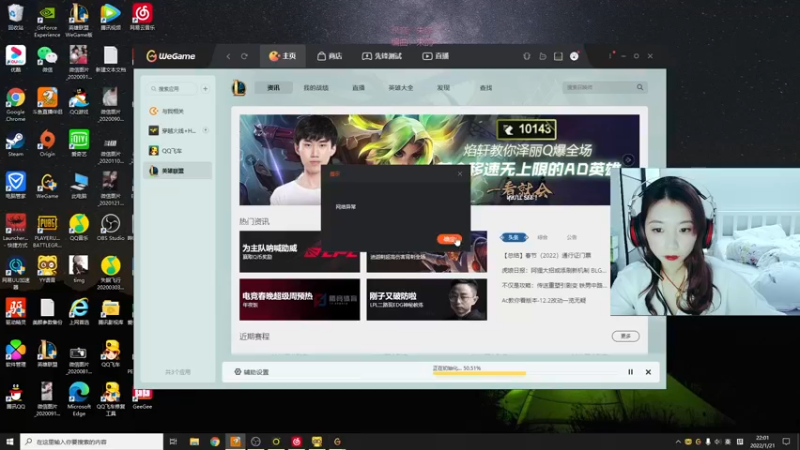Viewport: 800px width, 450px height.
Task: Open the 虎娘日报 news link
Action: 554,270
